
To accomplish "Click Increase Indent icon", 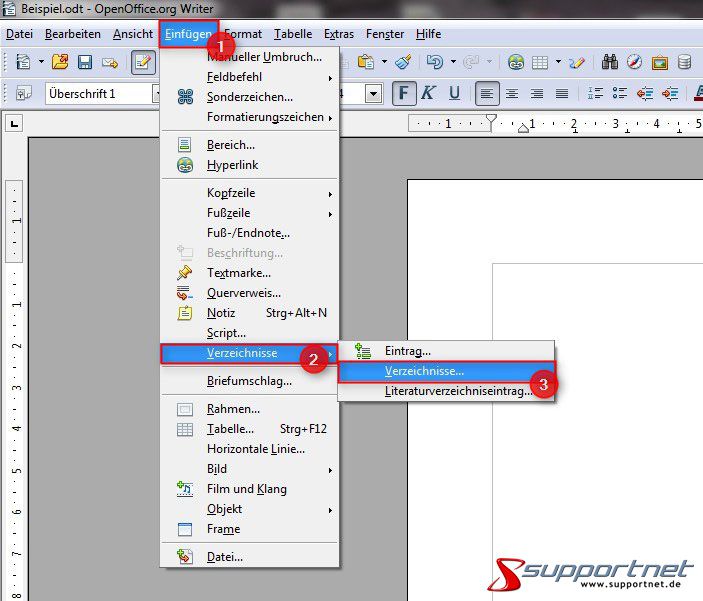I will click(x=670, y=93).
